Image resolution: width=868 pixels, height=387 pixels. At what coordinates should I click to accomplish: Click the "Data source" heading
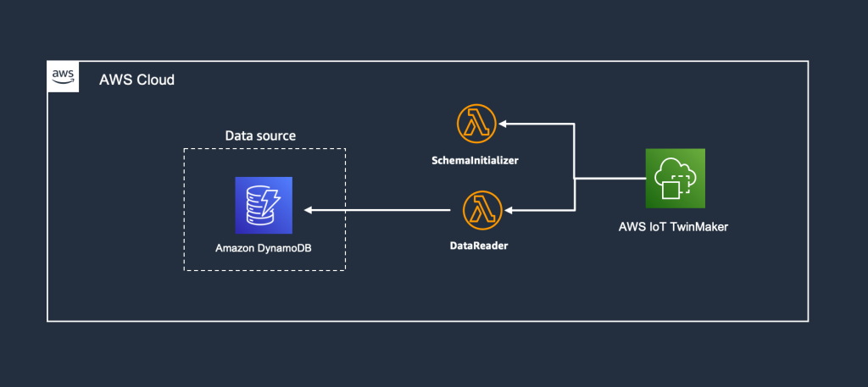click(260, 135)
